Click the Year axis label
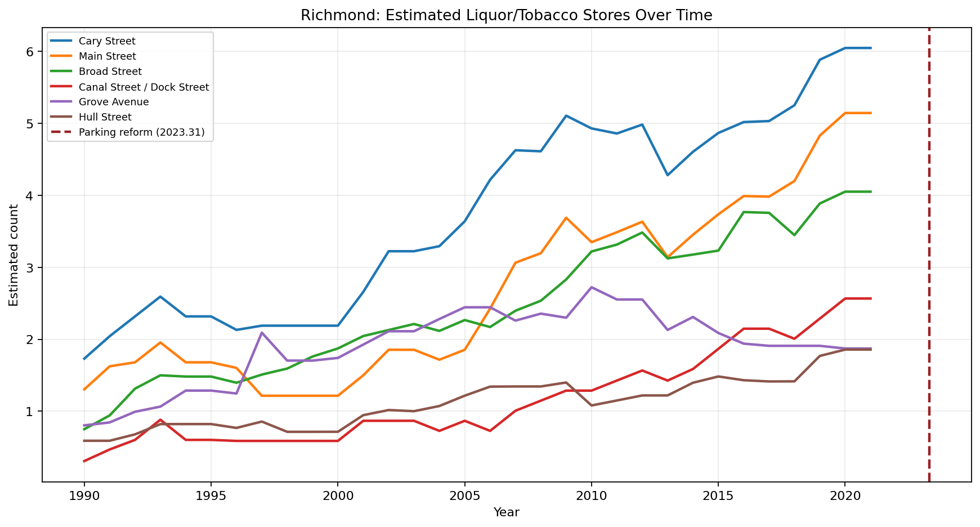The height and width of the screenshot is (527, 980). point(507,512)
